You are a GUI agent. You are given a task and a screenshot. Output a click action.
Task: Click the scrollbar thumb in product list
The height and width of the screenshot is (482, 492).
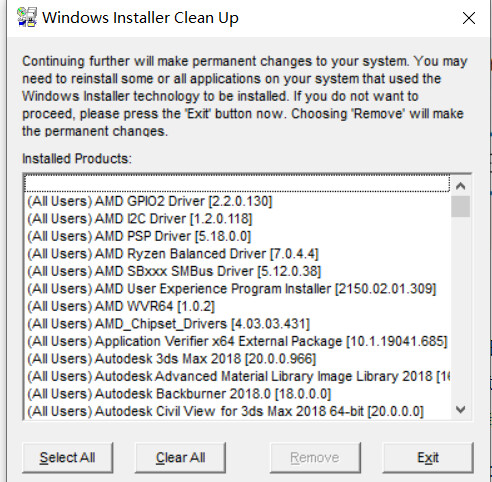click(x=461, y=207)
